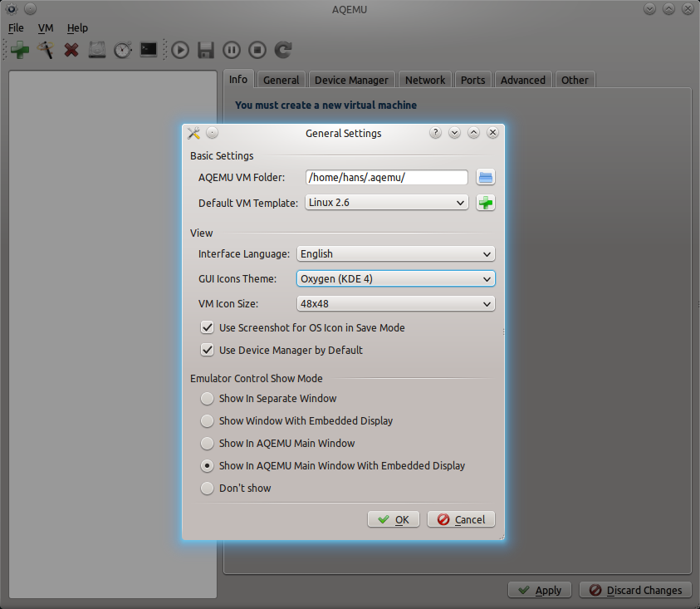Switch to the Network tab
The height and width of the screenshot is (609, 700).
[x=425, y=80]
